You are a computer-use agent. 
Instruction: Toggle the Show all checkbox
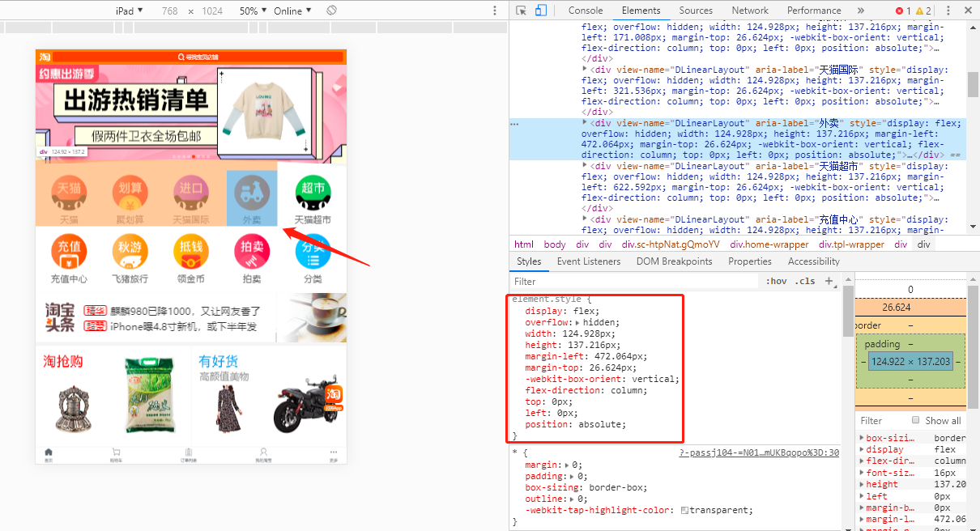(916, 420)
